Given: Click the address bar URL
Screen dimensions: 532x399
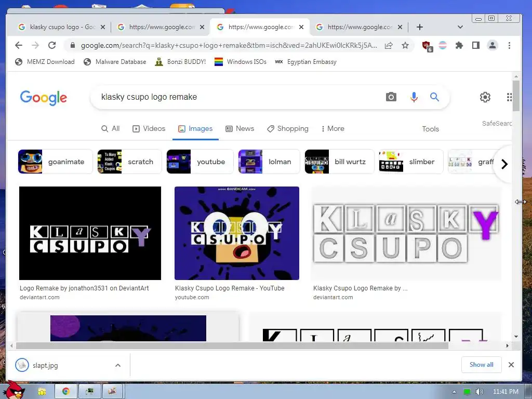Looking at the screenshot, I should click(229, 46).
